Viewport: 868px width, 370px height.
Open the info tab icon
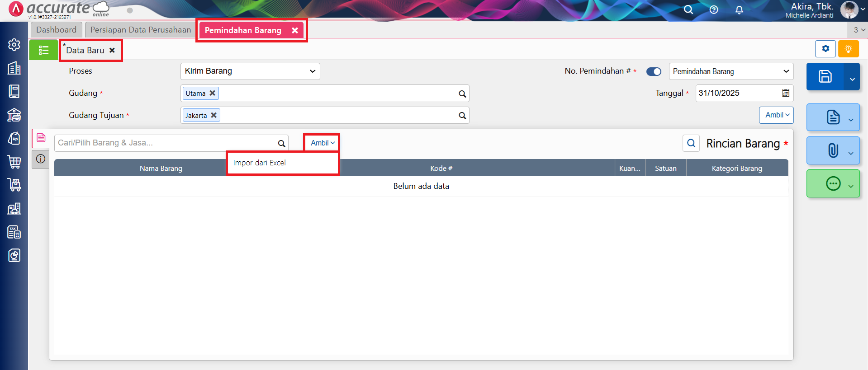[41, 159]
